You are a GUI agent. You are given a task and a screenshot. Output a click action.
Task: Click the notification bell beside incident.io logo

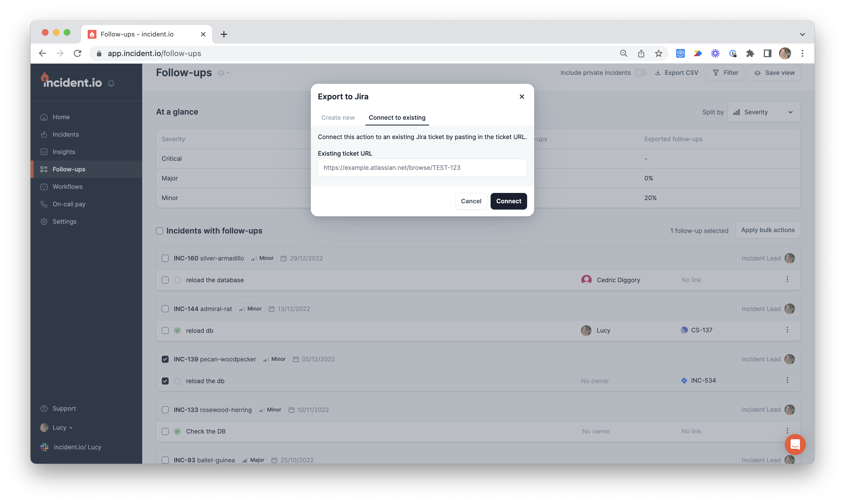[x=111, y=83]
